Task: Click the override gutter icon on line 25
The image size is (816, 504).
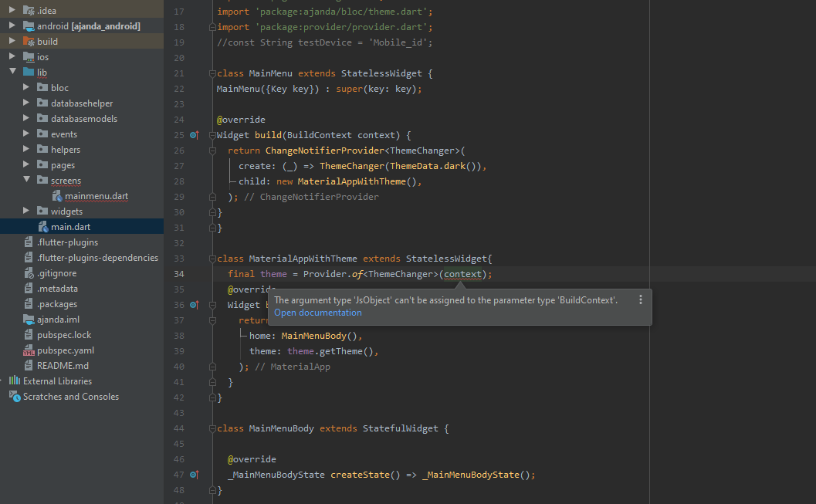Action: (193, 135)
